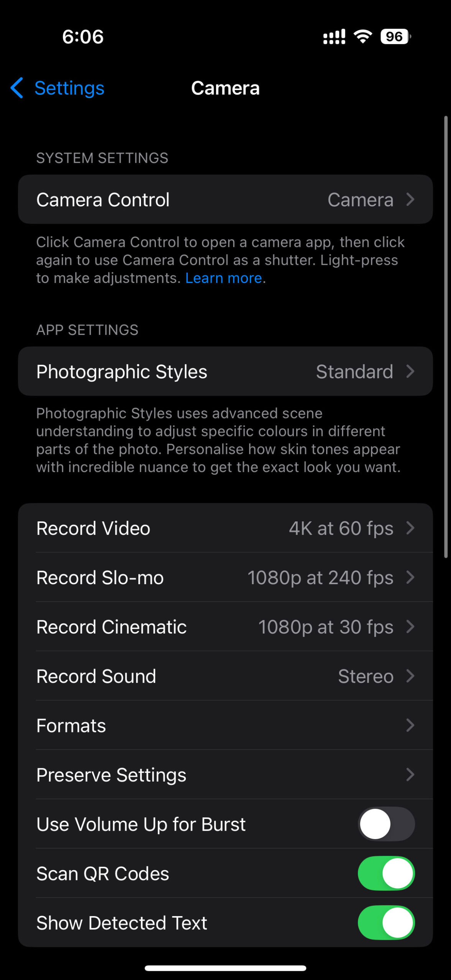
Task: Disable the Scan QR Codes switch
Action: click(x=386, y=873)
